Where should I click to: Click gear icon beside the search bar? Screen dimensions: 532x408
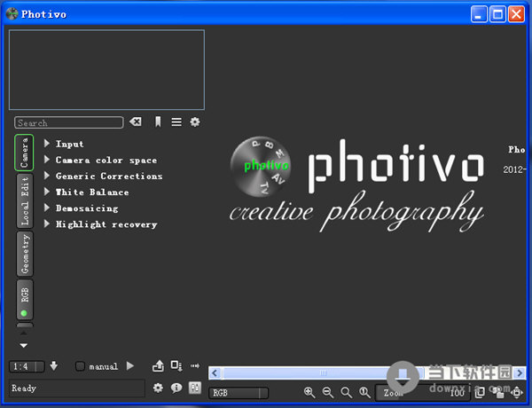coord(195,122)
